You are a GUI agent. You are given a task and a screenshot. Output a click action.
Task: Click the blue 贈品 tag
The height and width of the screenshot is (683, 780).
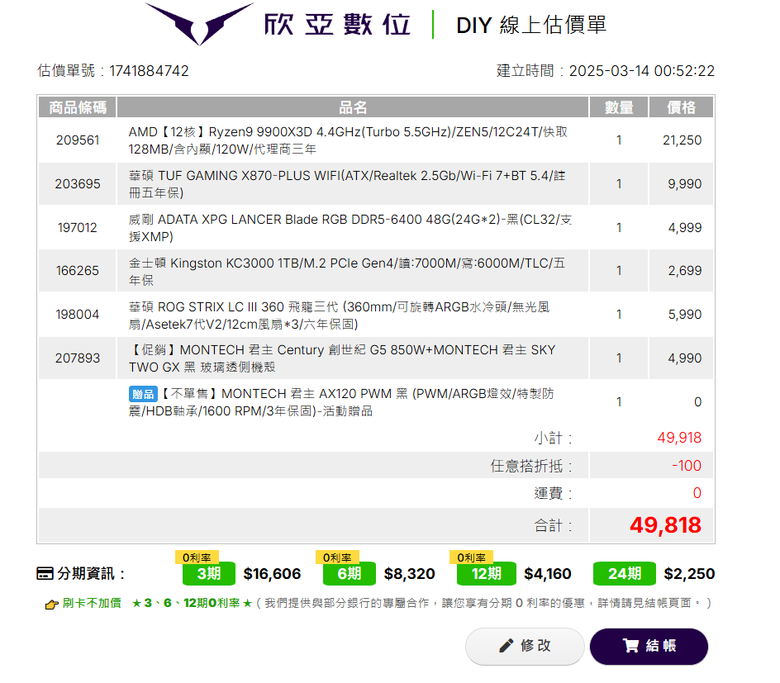(x=143, y=394)
